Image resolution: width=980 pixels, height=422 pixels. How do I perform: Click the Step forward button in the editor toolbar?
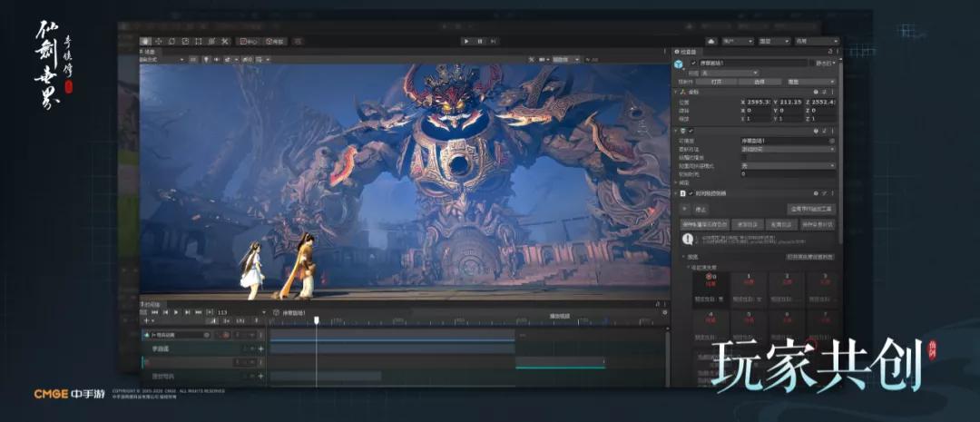[495, 41]
